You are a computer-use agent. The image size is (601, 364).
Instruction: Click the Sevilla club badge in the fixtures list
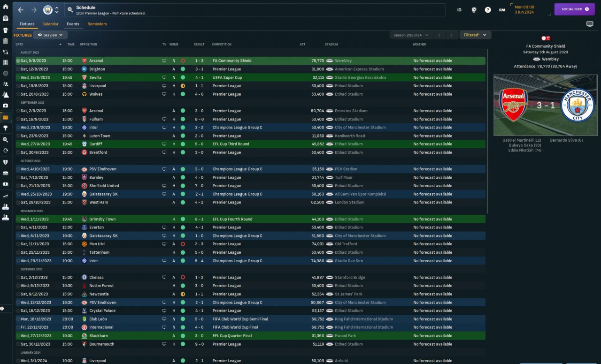point(84,77)
